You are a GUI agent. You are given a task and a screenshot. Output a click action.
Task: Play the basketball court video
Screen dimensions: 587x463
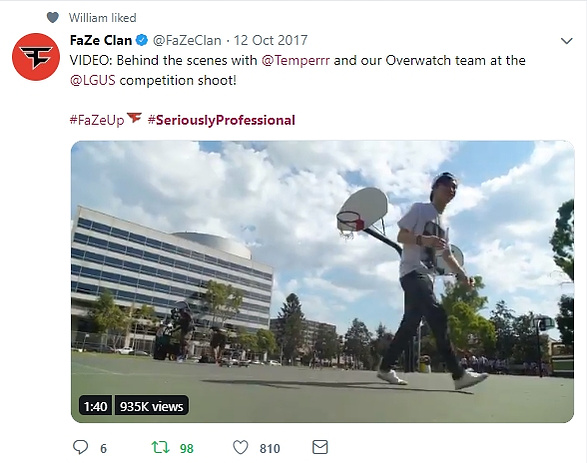pyautogui.click(x=322, y=281)
